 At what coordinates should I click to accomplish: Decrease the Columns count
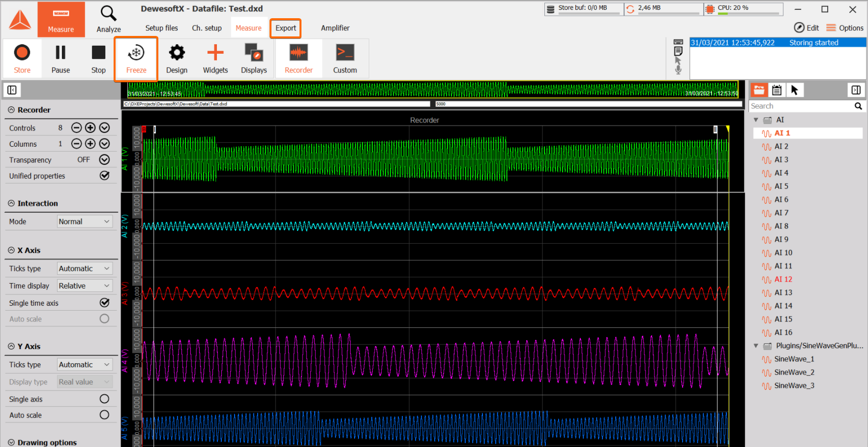[76, 144]
